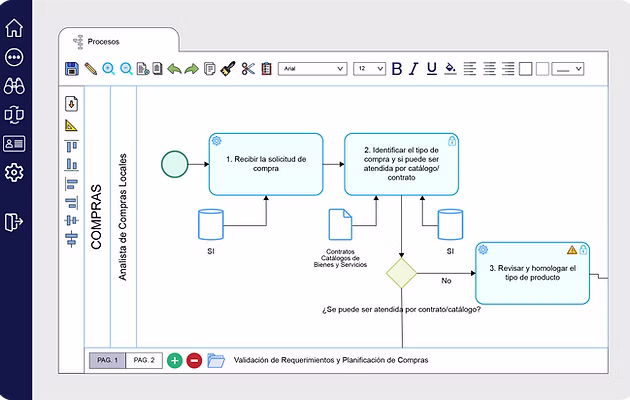630x400 pixels.
Task: Click the green undo arrow
Action: [172, 69]
